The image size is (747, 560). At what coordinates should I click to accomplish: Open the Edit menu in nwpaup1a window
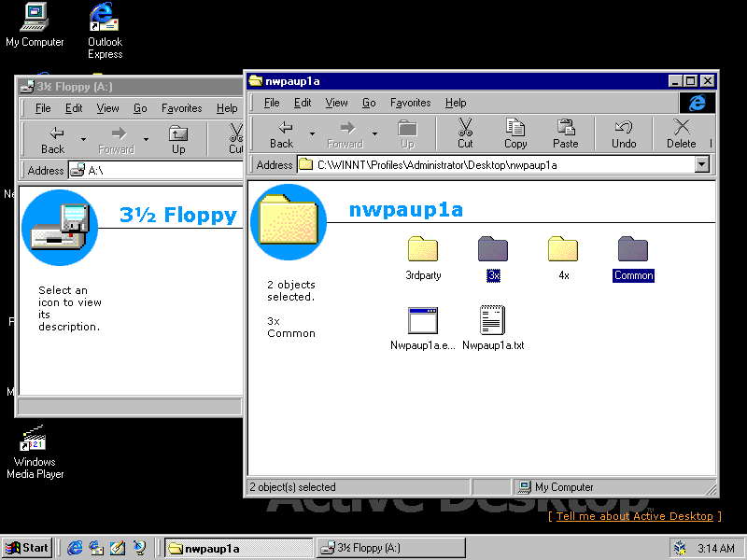(x=303, y=103)
